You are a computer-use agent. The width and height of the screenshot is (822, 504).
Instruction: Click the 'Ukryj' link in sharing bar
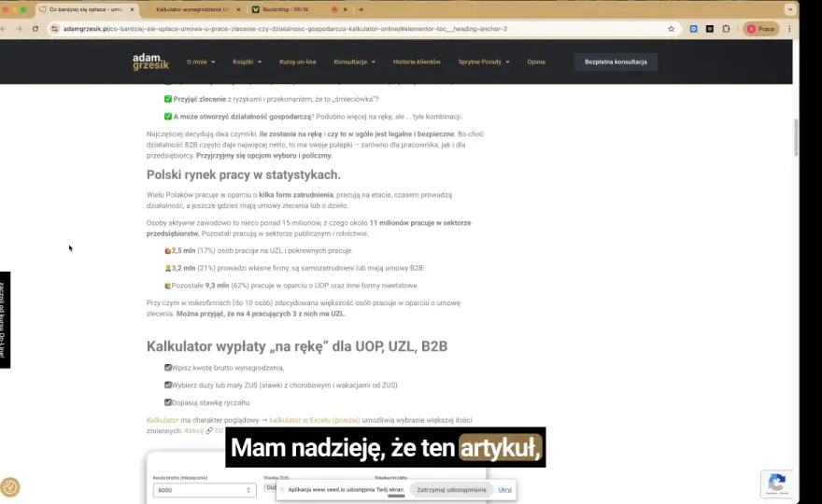[504, 490]
